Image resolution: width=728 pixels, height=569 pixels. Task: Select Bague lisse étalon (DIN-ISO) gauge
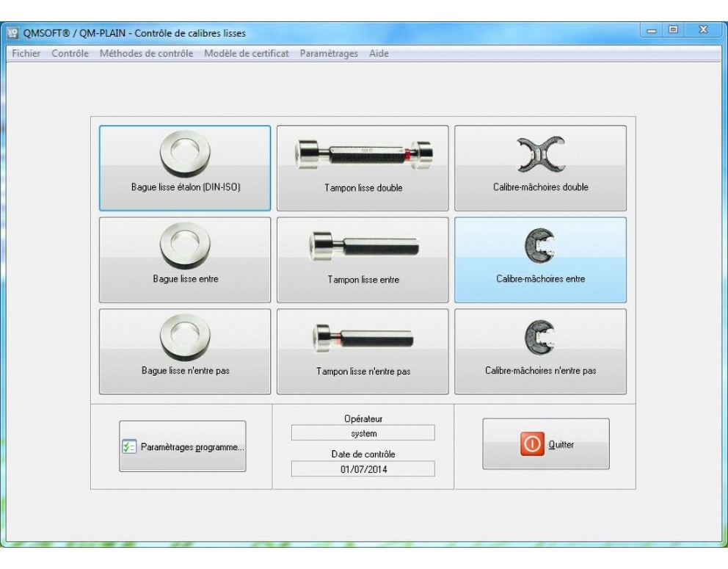185,168
